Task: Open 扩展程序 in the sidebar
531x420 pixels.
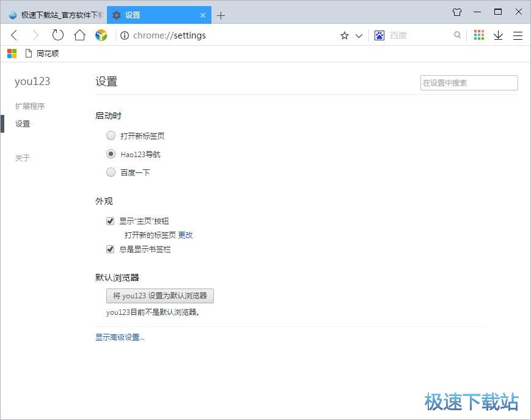Action: pos(30,106)
